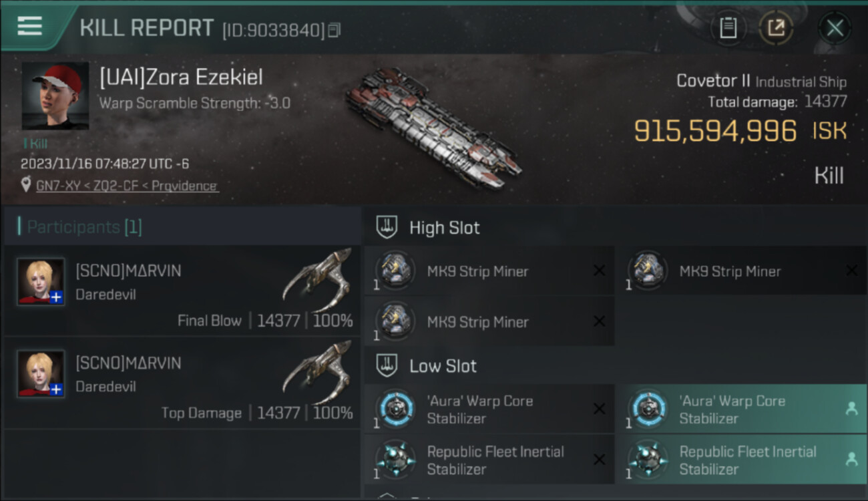Click the 1 Kill link under portrait
Image resolution: width=868 pixels, height=501 pixels.
point(35,144)
